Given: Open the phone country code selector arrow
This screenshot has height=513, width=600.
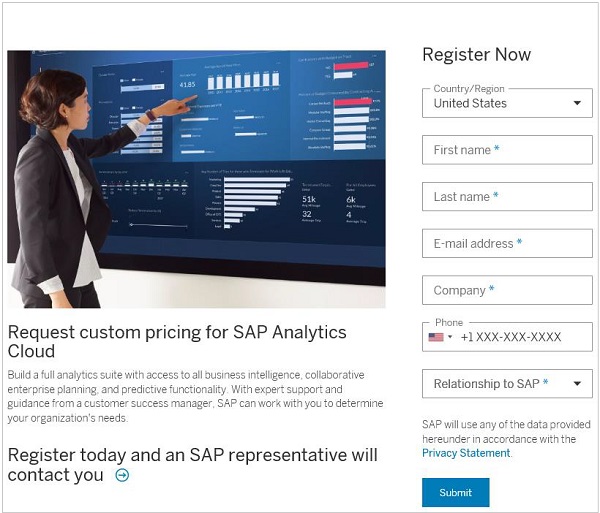Looking at the screenshot, I should pyautogui.click(x=450, y=337).
